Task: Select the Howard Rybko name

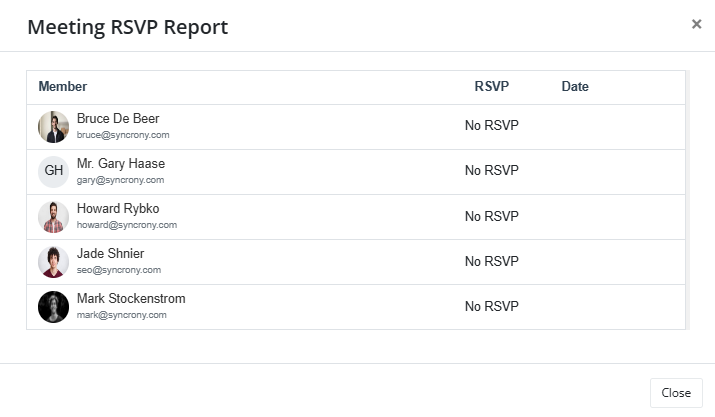Action: point(118,209)
